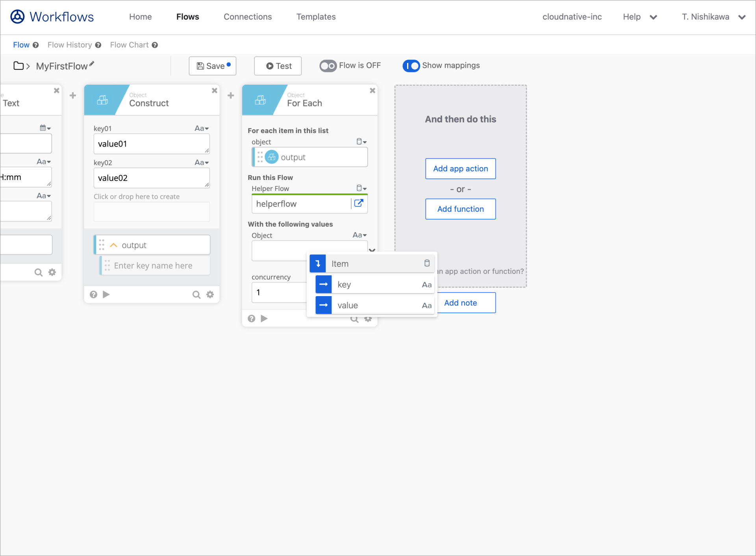Open settings gear on the Construct card
The height and width of the screenshot is (556, 756).
(210, 294)
